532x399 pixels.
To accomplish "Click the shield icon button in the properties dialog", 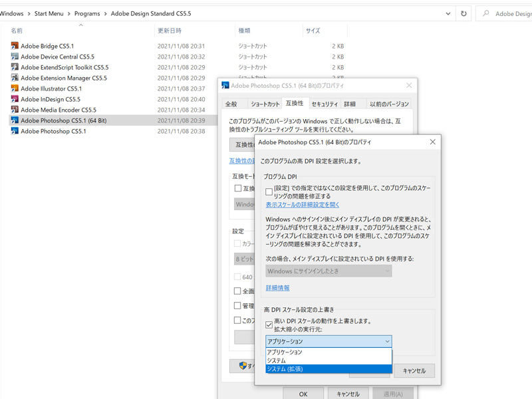I will click(x=243, y=366).
